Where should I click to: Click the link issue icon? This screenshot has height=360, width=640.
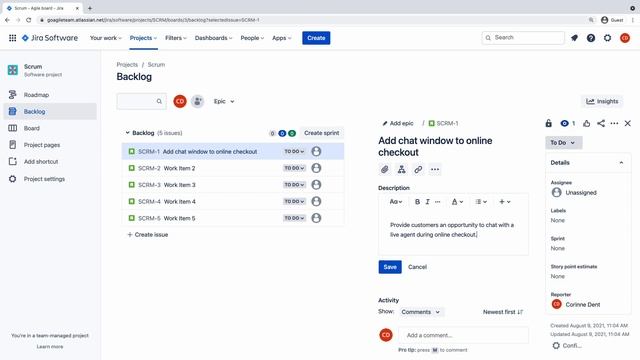click(418, 169)
